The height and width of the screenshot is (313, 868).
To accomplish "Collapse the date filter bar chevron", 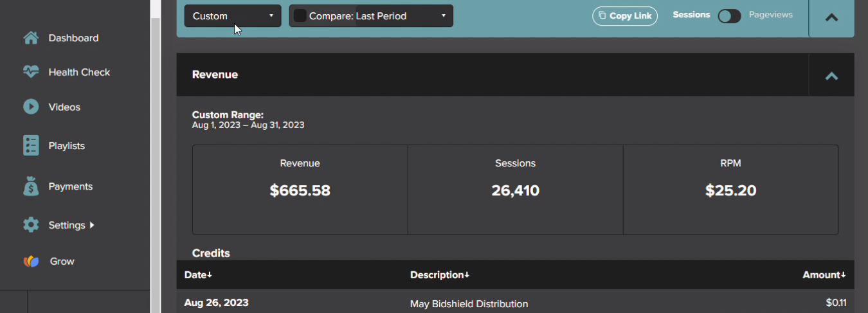I will [x=831, y=17].
